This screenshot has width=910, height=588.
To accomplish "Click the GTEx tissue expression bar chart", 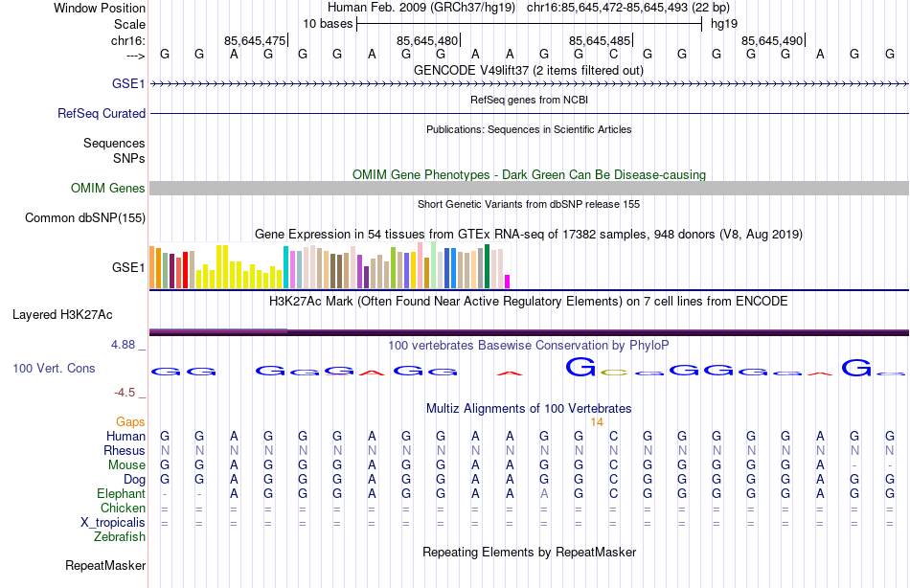I will point(330,266).
